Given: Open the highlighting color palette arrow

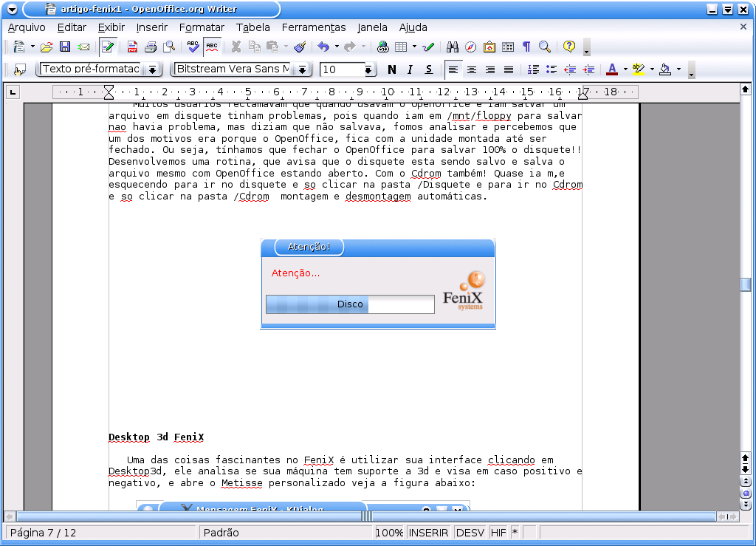Looking at the screenshot, I should pyautogui.click(x=652, y=70).
